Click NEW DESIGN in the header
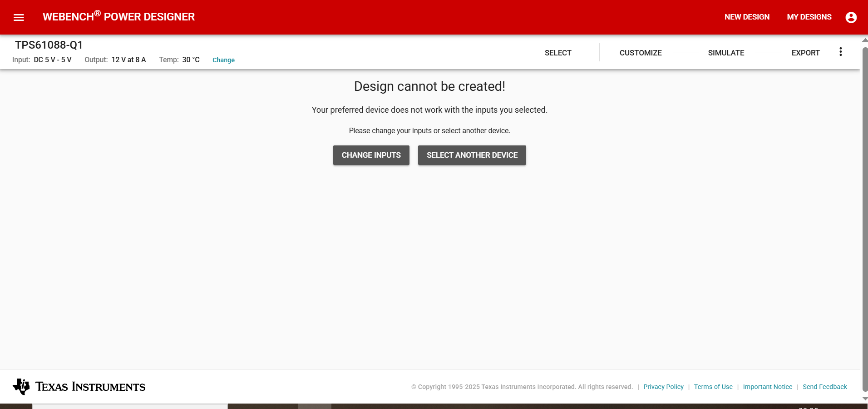Screen dimensions: 868x409 pos(747,17)
